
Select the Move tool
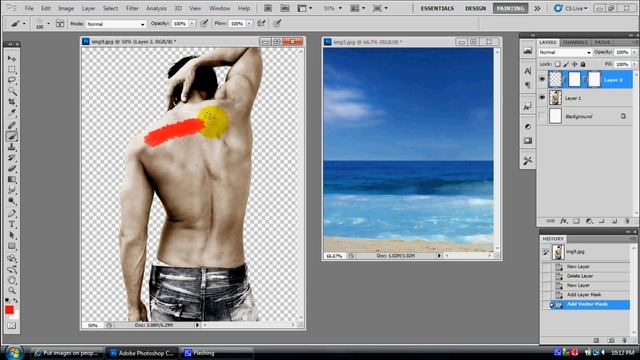point(12,59)
